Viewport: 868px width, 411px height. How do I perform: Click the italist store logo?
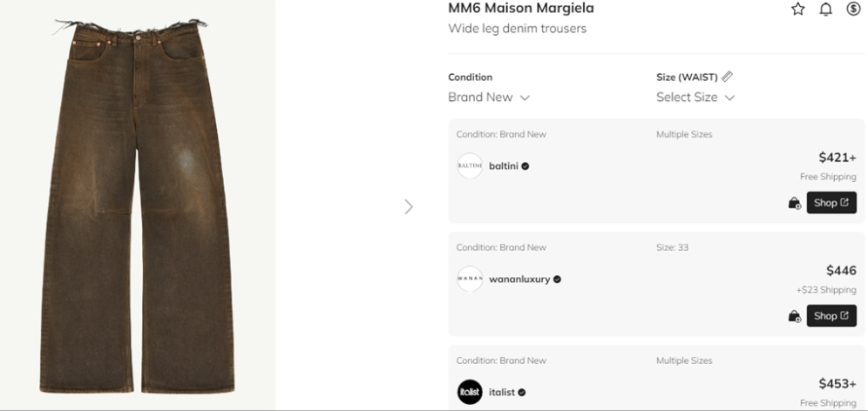(470, 392)
